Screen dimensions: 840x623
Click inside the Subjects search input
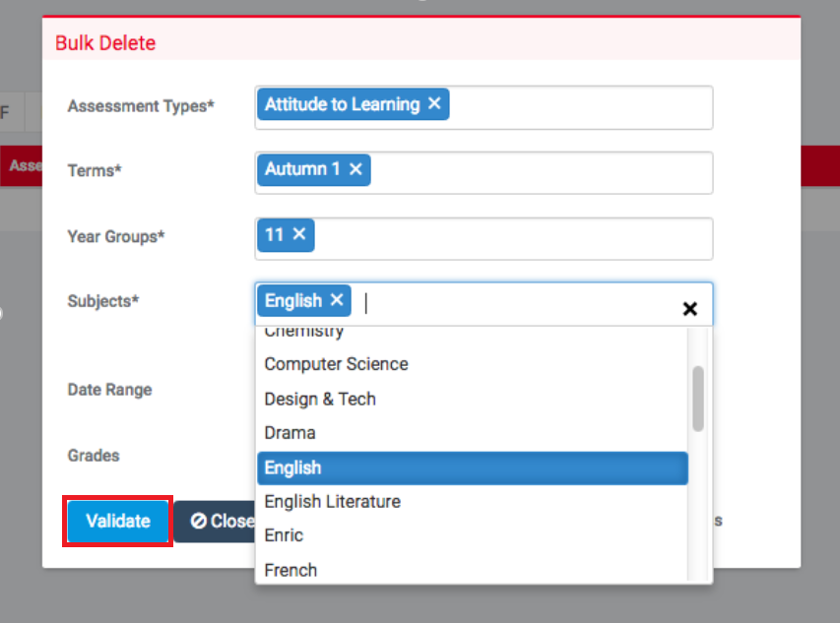[514, 303]
